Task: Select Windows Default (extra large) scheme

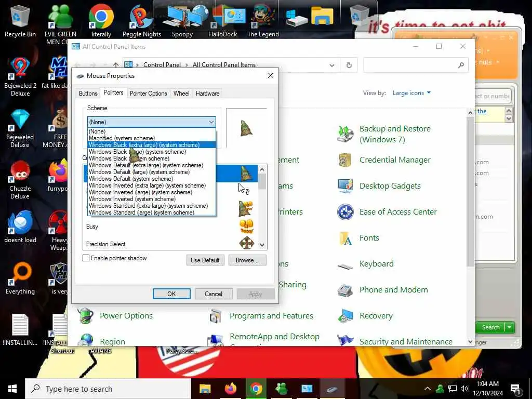Action: click(x=151, y=165)
